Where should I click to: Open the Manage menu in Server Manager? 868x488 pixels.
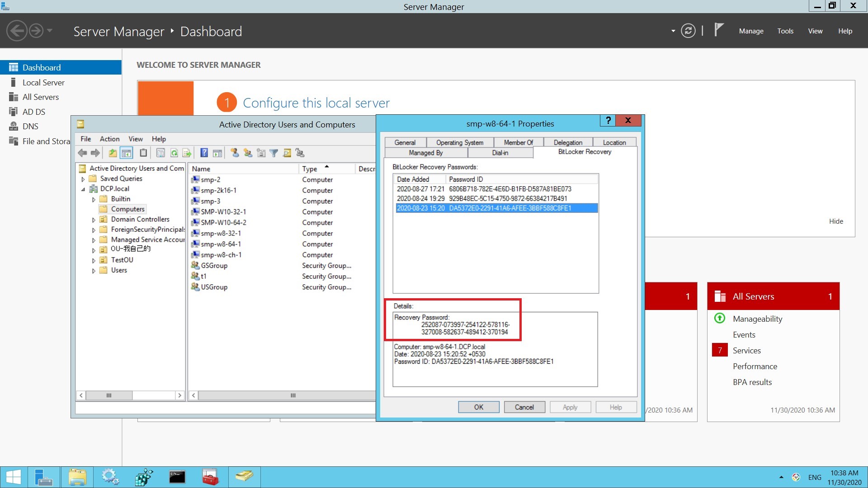coord(751,31)
